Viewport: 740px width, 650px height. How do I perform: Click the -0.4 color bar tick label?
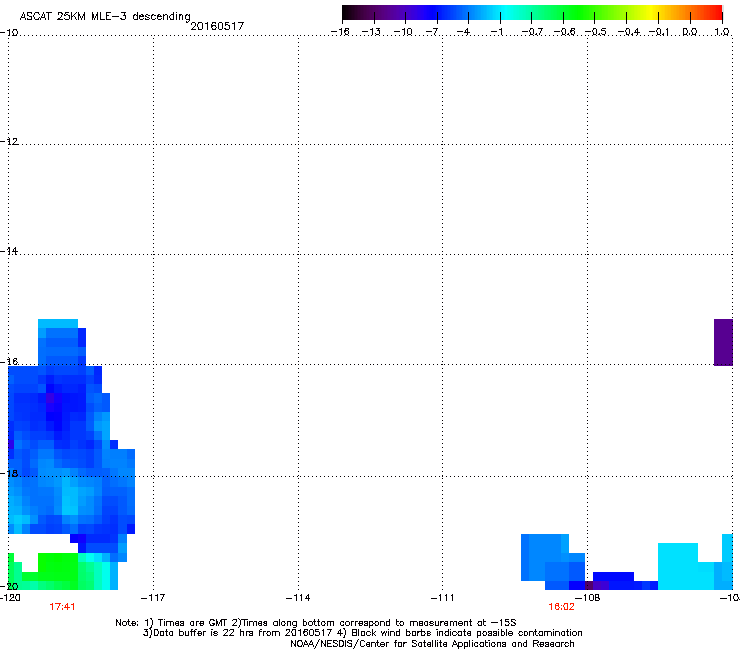(629, 32)
